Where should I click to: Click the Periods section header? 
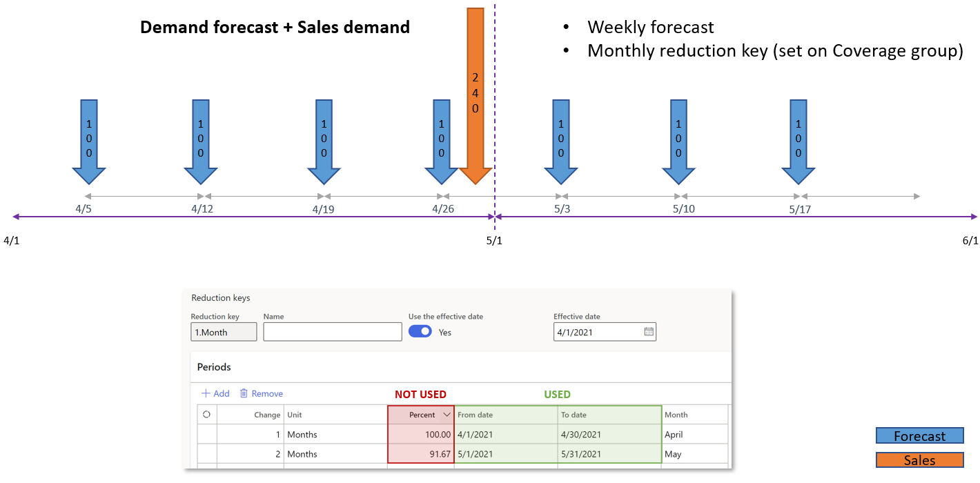pos(214,367)
